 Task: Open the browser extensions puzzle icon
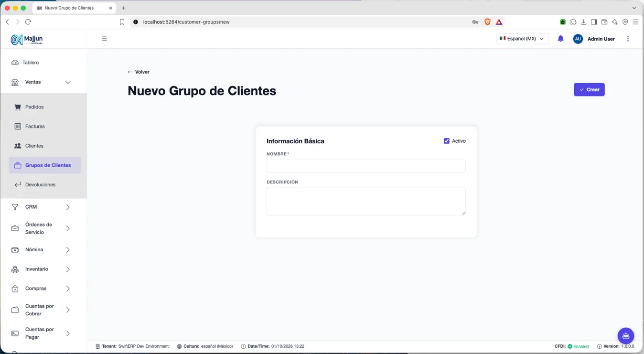573,22
